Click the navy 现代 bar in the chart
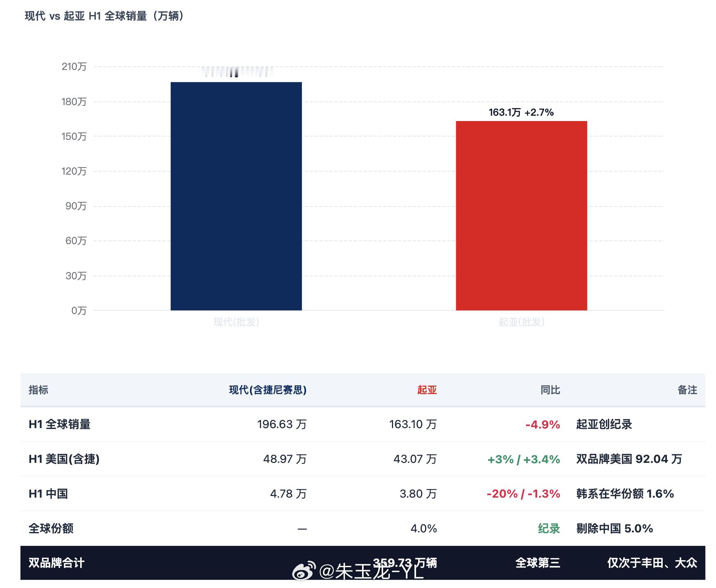 coord(236,196)
